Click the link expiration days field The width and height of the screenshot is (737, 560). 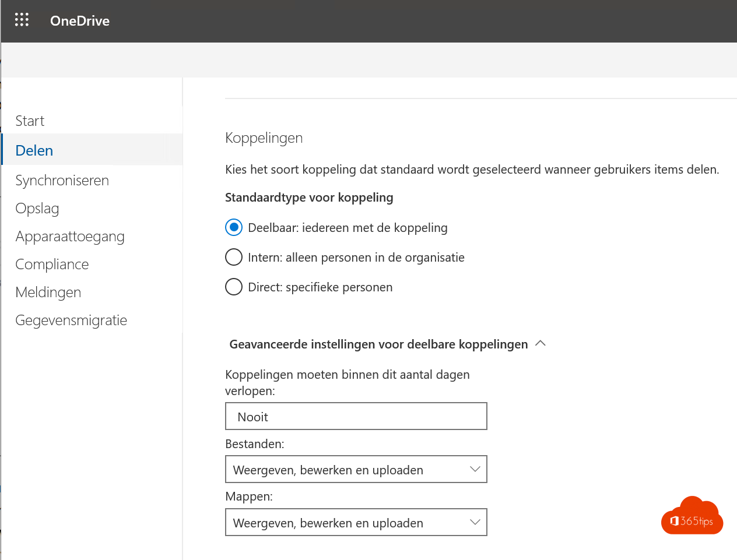pos(356,416)
